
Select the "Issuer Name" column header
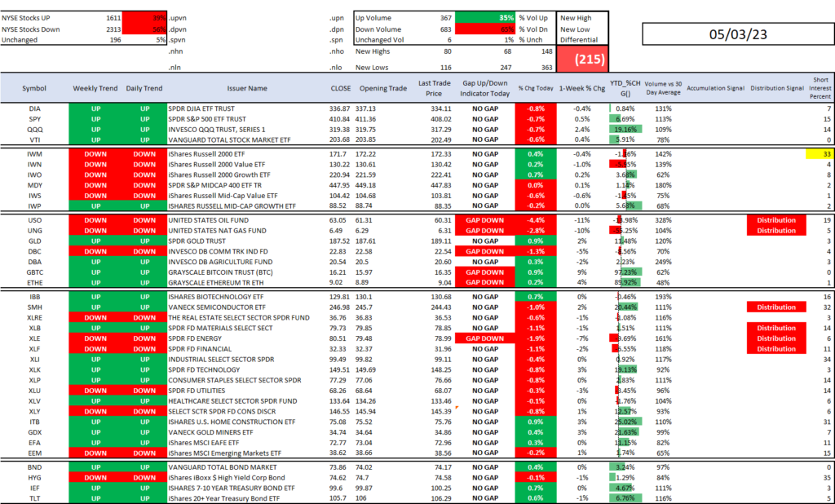point(247,88)
